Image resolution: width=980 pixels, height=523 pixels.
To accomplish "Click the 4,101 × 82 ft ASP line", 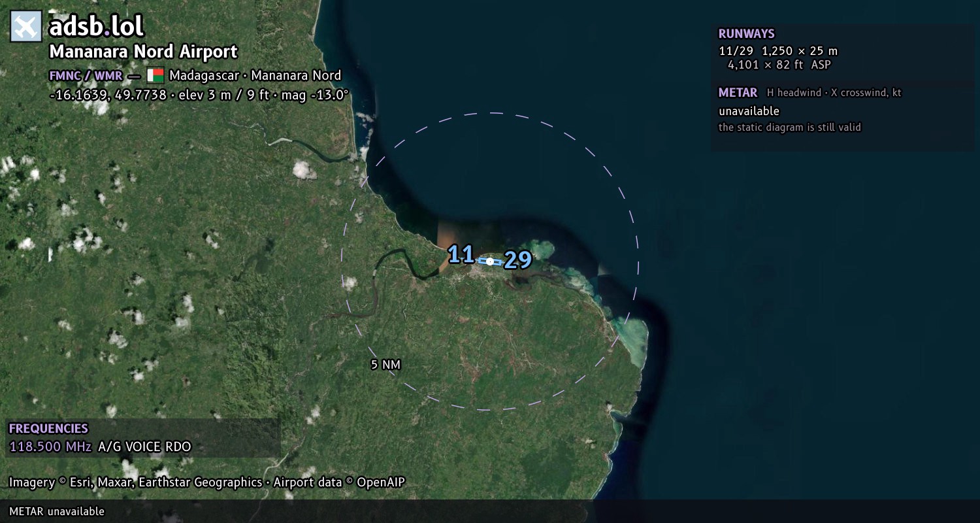I will point(779,65).
